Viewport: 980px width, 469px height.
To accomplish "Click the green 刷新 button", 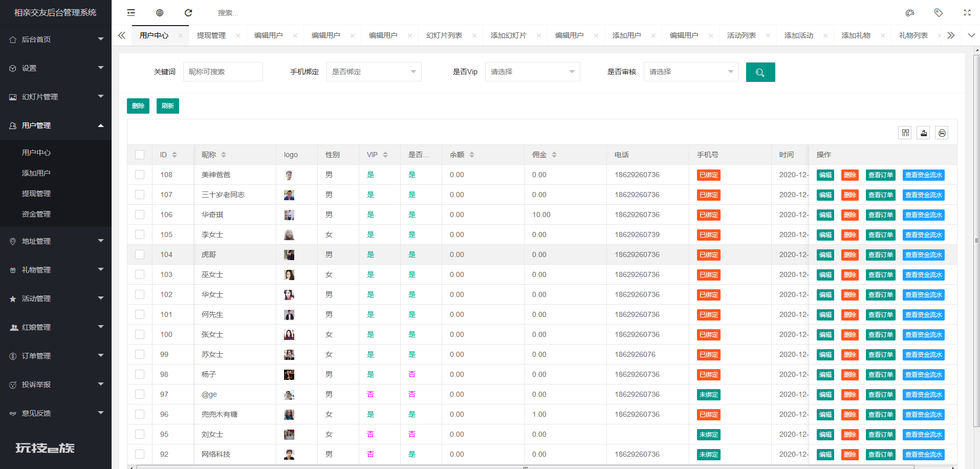I will (168, 106).
